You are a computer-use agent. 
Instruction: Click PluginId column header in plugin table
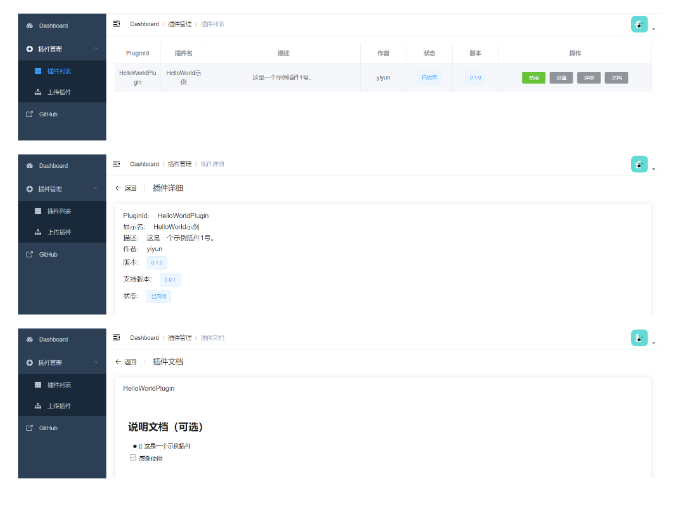(138, 53)
